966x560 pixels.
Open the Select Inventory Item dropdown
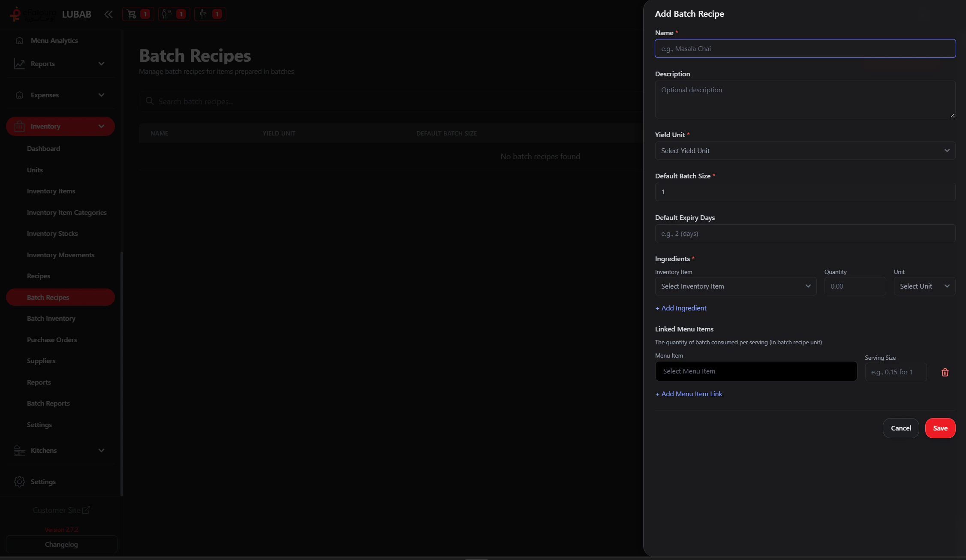[735, 286]
